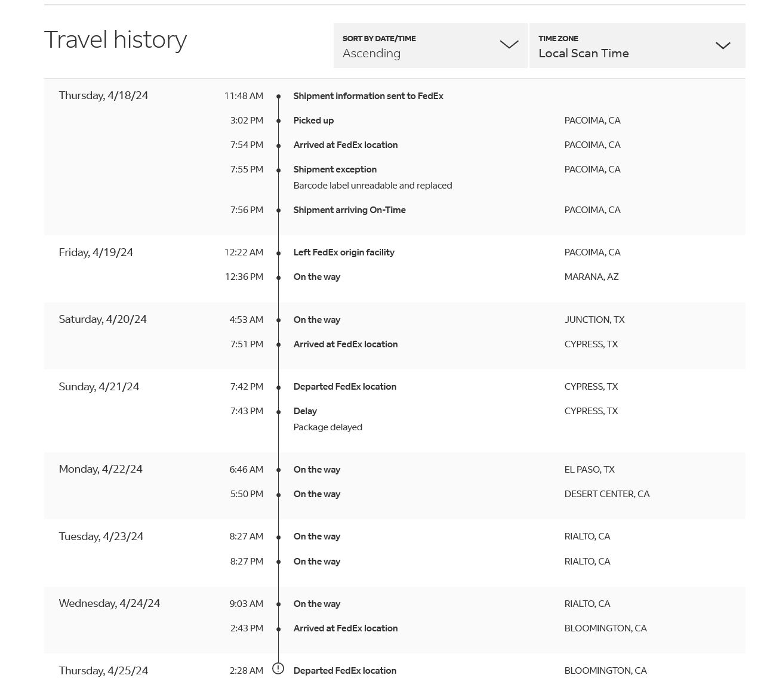Screen dimensions: 770x700
Task: Click the Thursday, 4/18/24 date label
Action: coord(103,95)
